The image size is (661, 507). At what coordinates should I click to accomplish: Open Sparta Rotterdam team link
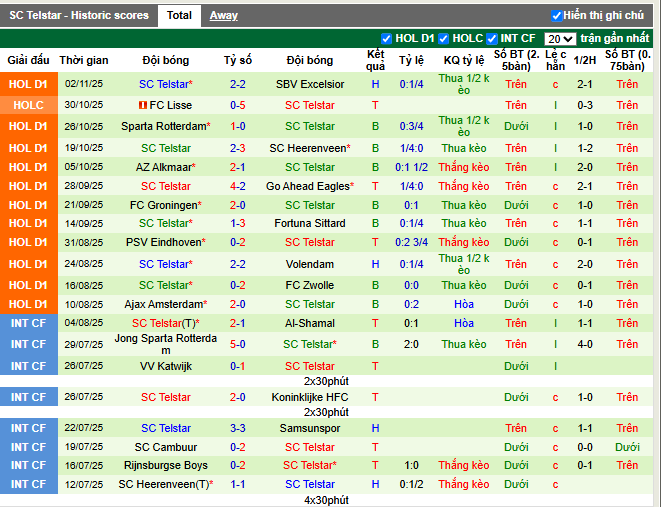coord(164,126)
